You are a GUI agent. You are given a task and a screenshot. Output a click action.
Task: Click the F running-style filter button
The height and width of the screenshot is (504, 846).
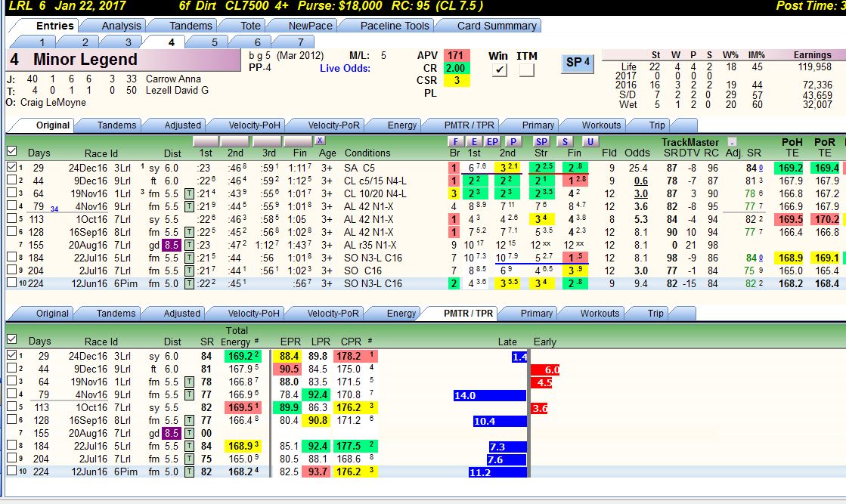(x=456, y=141)
